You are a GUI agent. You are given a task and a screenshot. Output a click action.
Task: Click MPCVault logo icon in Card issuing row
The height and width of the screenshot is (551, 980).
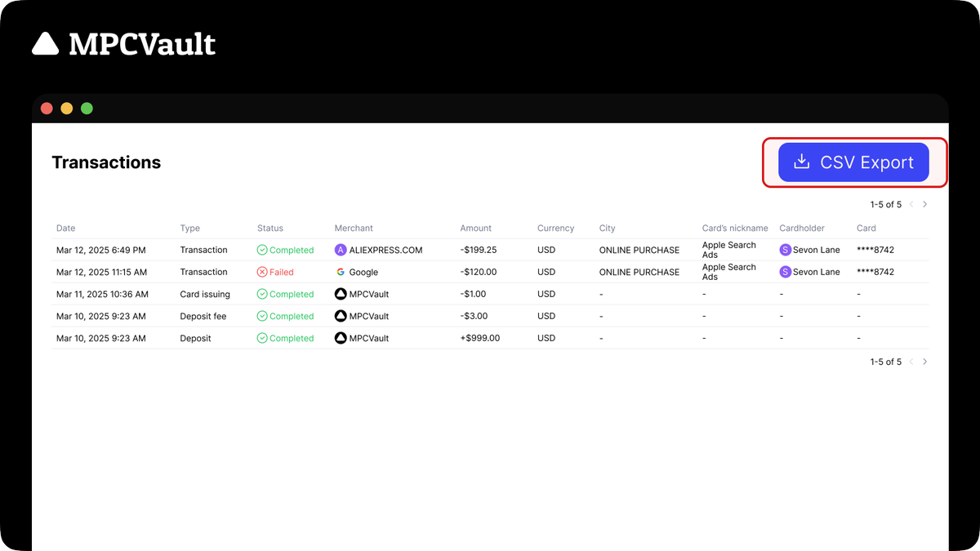click(341, 294)
